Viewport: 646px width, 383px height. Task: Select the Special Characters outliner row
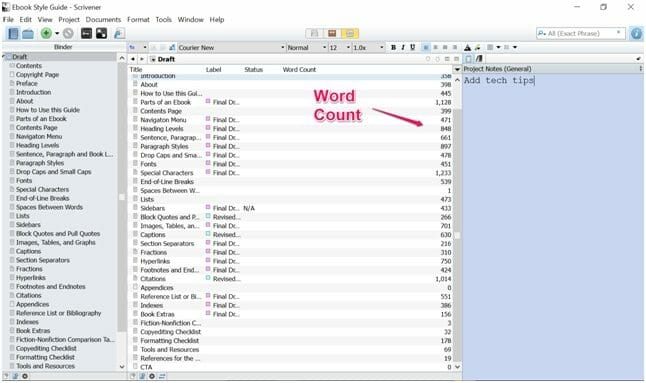pos(291,173)
